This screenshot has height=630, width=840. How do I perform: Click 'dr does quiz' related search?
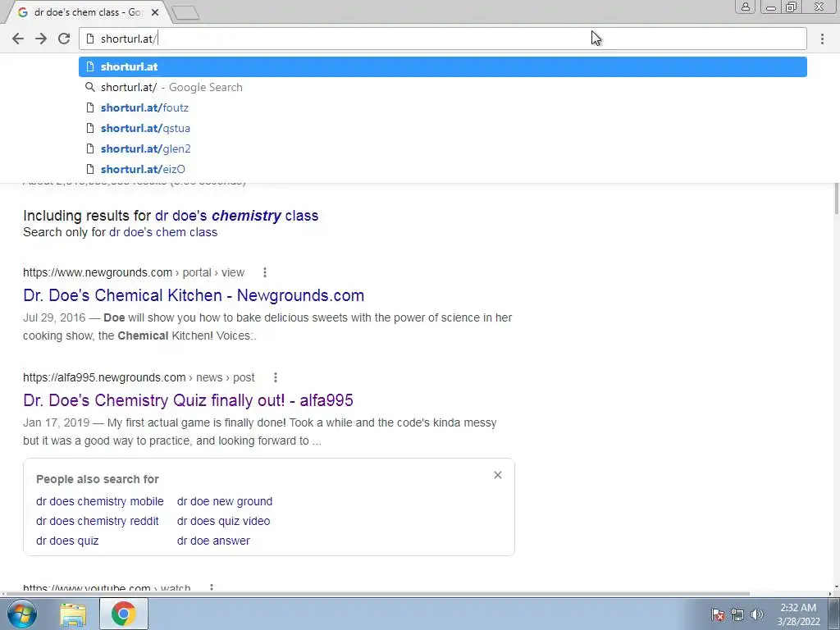point(67,541)
